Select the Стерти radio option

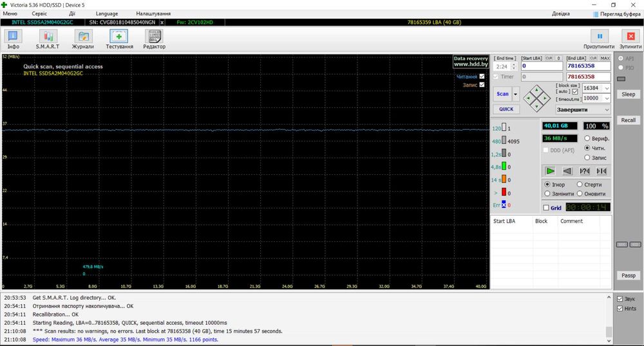click(x=580, y=185)
